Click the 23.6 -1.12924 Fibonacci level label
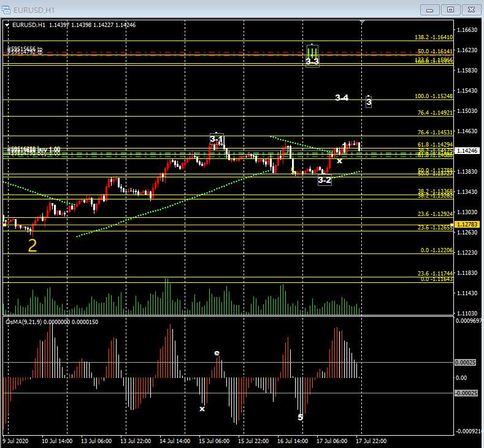This screenshot has height=448, width=484. (435, 214)
